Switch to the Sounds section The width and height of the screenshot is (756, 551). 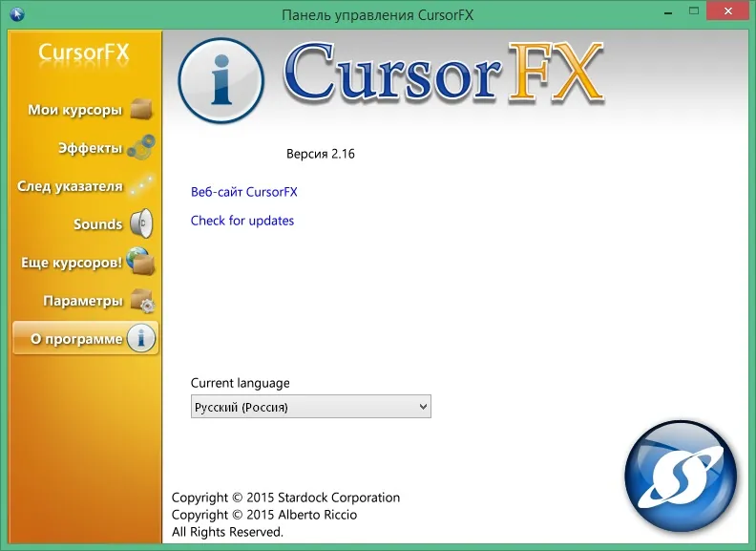tap(98, 224)
